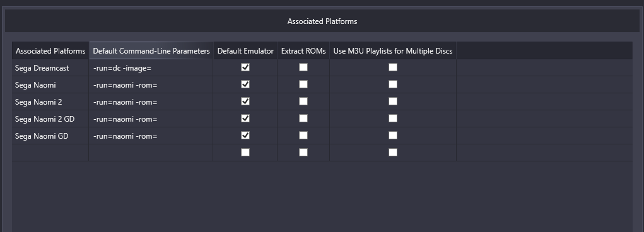Viewport: 644px width, 232px height.
Task: Click the parameters cell for Sega Naomi 2 GD
Action: click(x=151, y=119)
